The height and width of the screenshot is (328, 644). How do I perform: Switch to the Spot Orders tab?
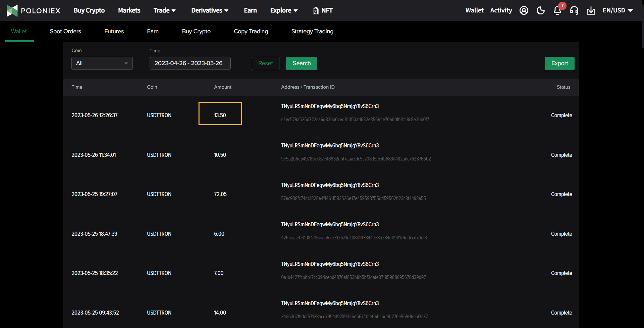coord(65,31)
